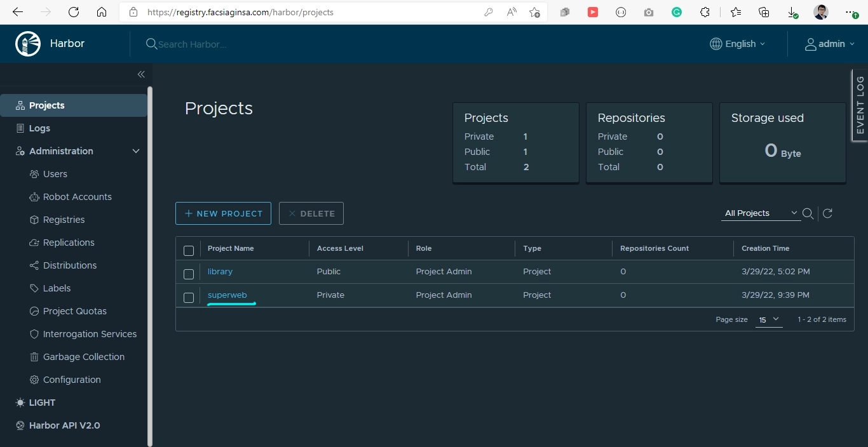
Task: Click the browser address bar URL
Action: 240,12
